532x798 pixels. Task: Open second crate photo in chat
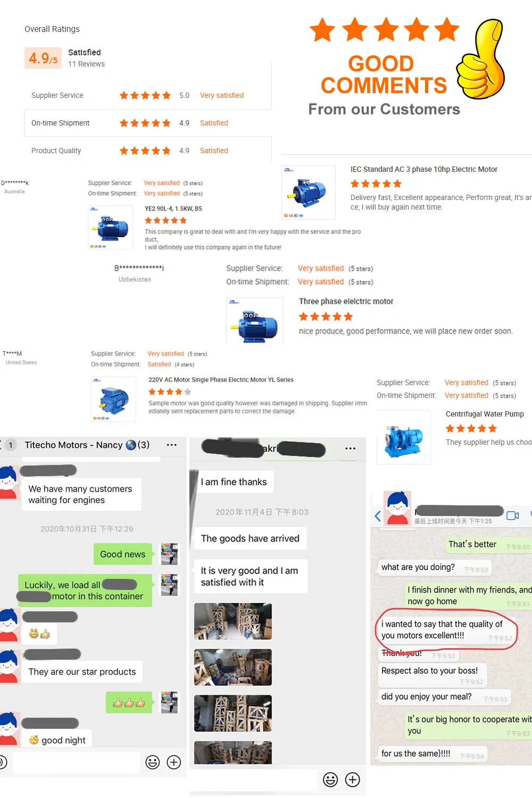coord(233,667)
